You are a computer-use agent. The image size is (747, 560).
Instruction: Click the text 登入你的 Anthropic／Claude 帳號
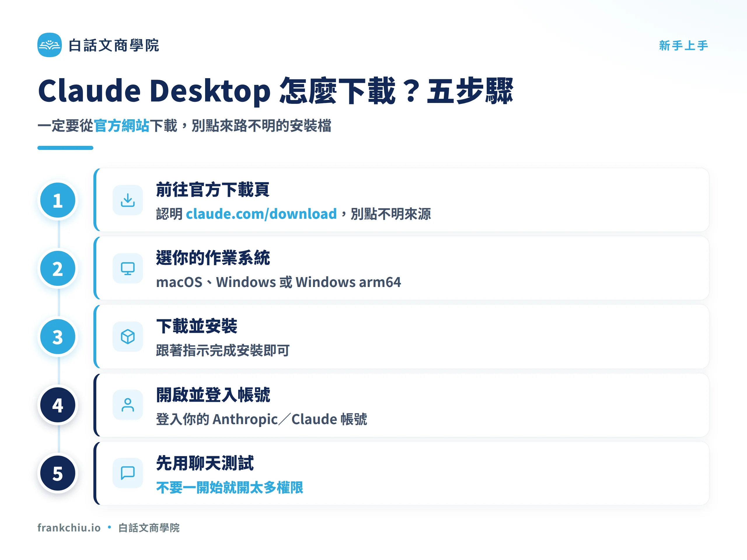[261, 419]
